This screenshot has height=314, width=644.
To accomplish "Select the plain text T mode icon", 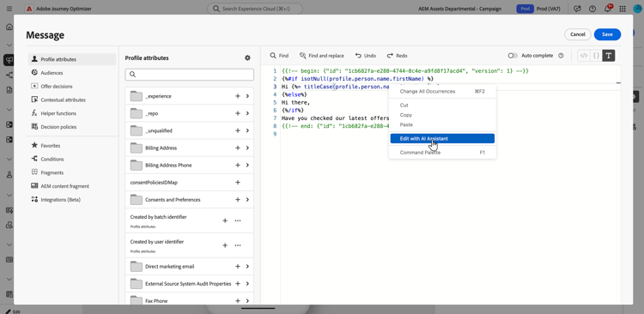I will (609, 56).
